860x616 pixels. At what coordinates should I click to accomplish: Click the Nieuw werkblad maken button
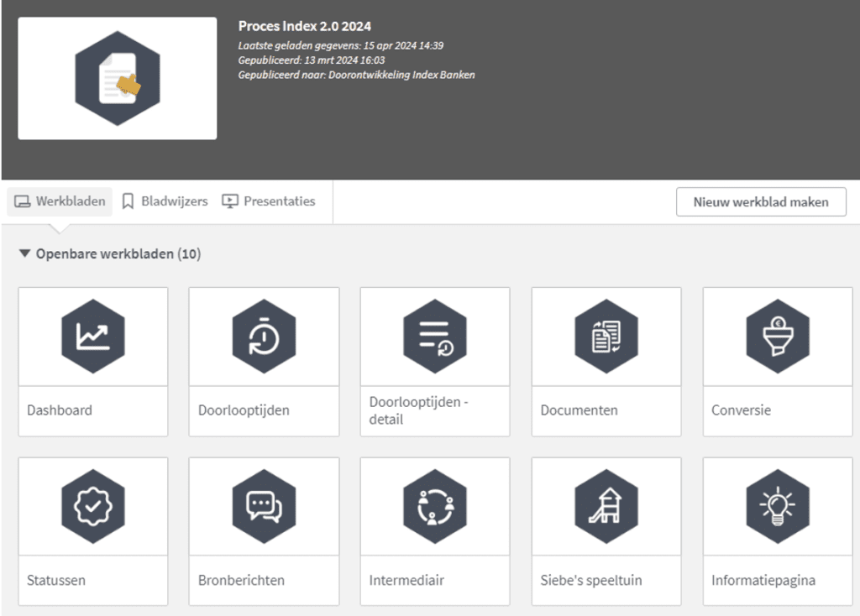point(760,202)
